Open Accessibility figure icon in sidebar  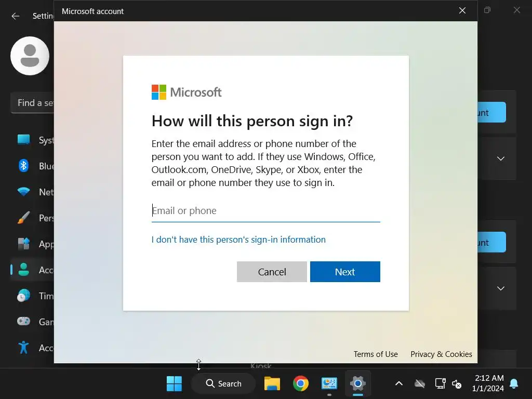click(x=23, y=348)
